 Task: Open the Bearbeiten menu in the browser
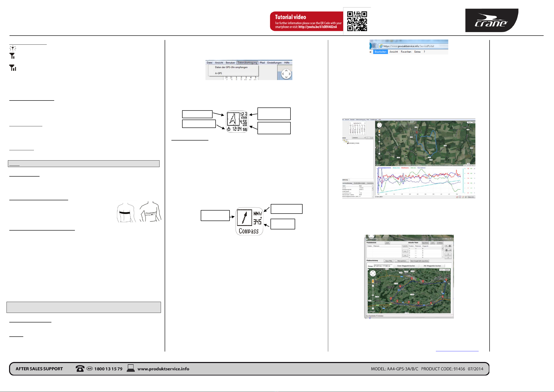coord(380,52)
